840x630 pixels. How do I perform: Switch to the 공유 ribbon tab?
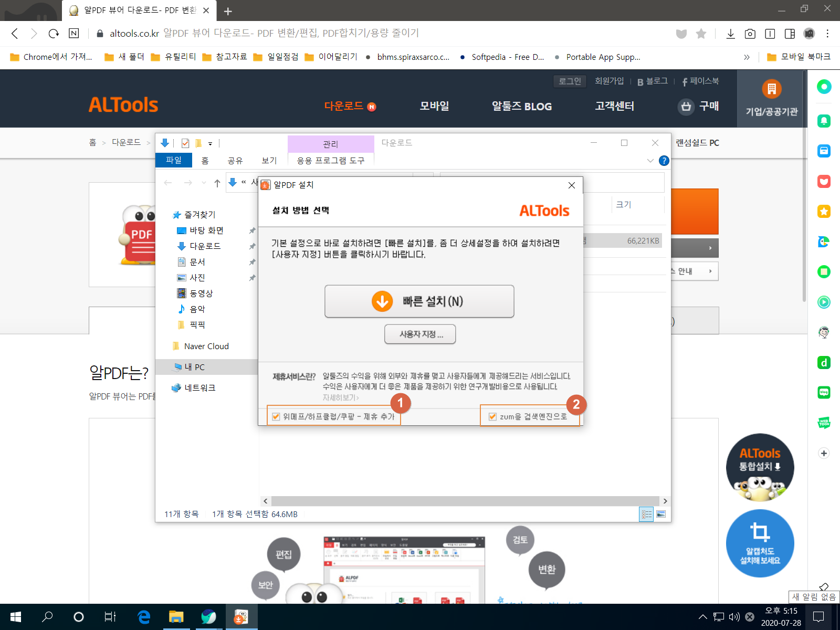(235, 160)
